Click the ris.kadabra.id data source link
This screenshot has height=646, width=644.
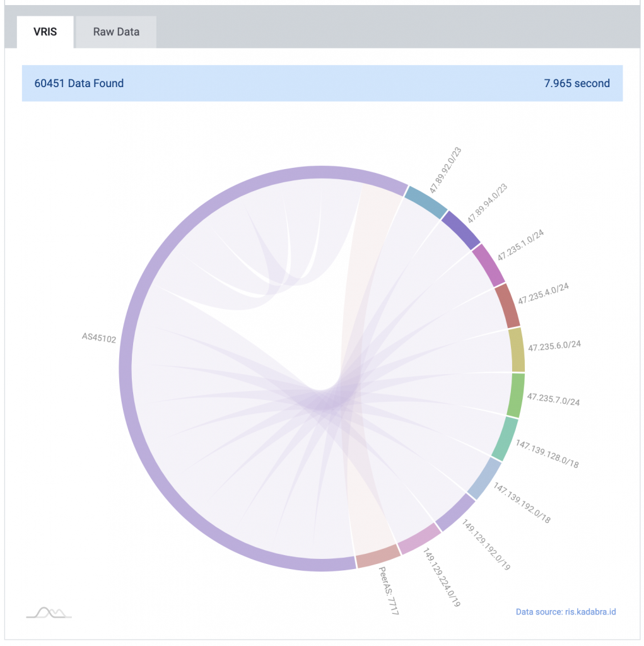coord(566,612)
